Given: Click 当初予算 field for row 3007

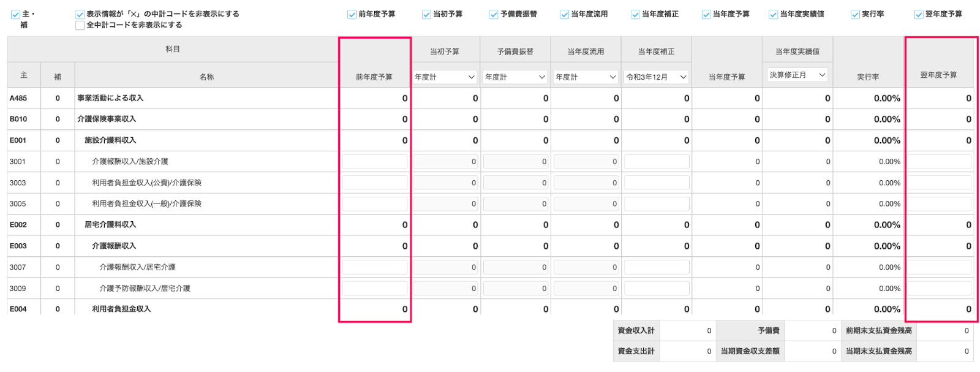Looking at the screenshot, I should [445, 267].
